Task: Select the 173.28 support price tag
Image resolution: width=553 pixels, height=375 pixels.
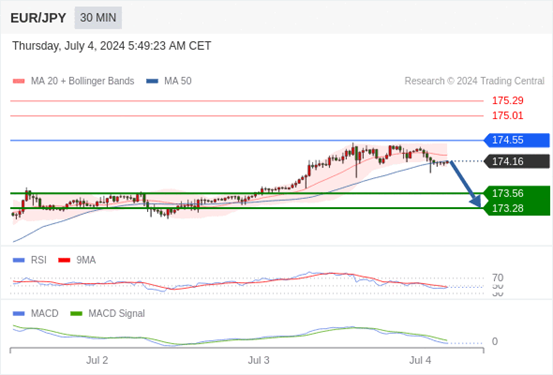Action: 517,208
